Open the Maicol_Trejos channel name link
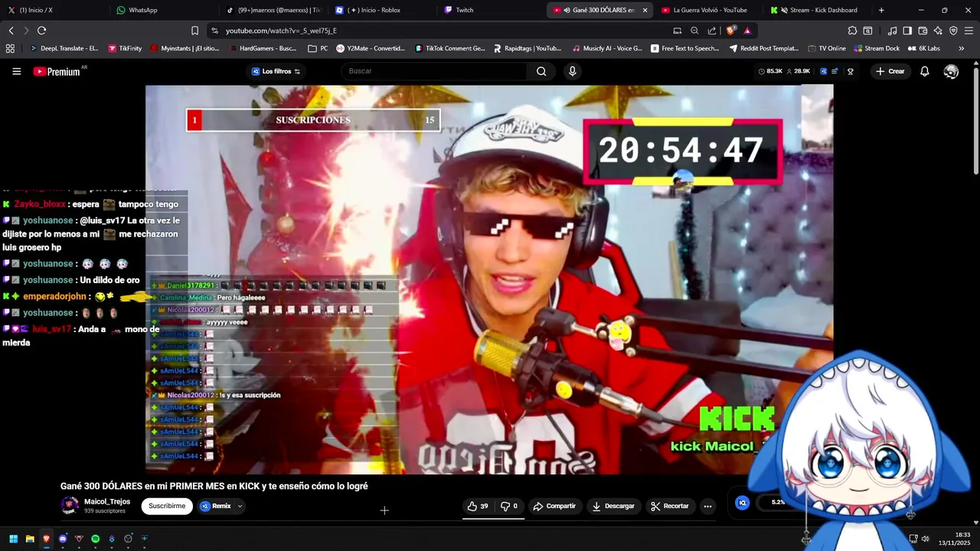The height and width of the screenshot is (551, 980). pos(107,501)
